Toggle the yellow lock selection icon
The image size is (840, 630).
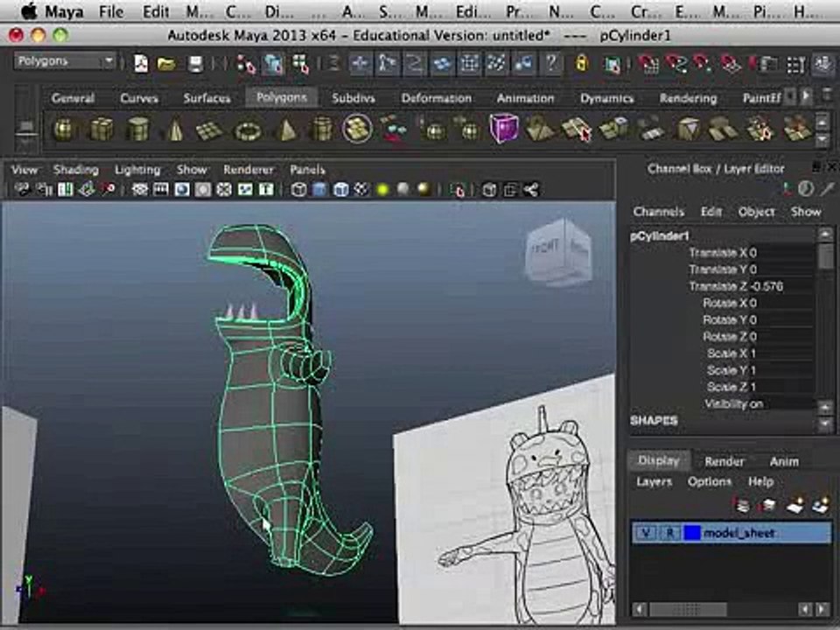click(581, 64)
